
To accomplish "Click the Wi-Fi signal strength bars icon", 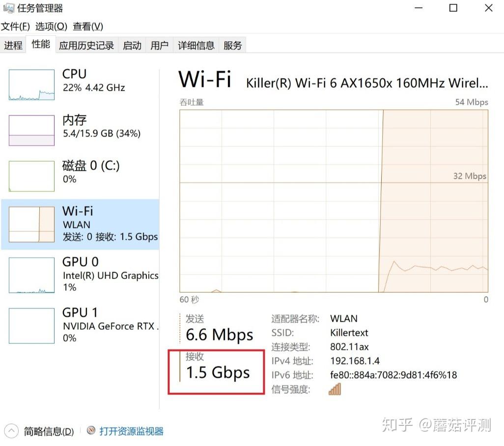I will click(x=335, y=389).
